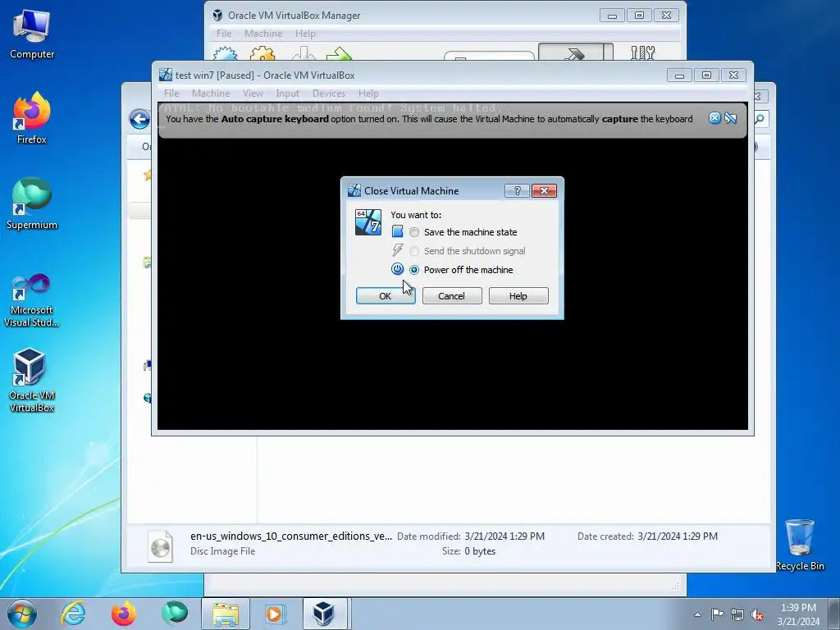Open Machine menu in VirtualBox Manager window

tap(263, 33)
